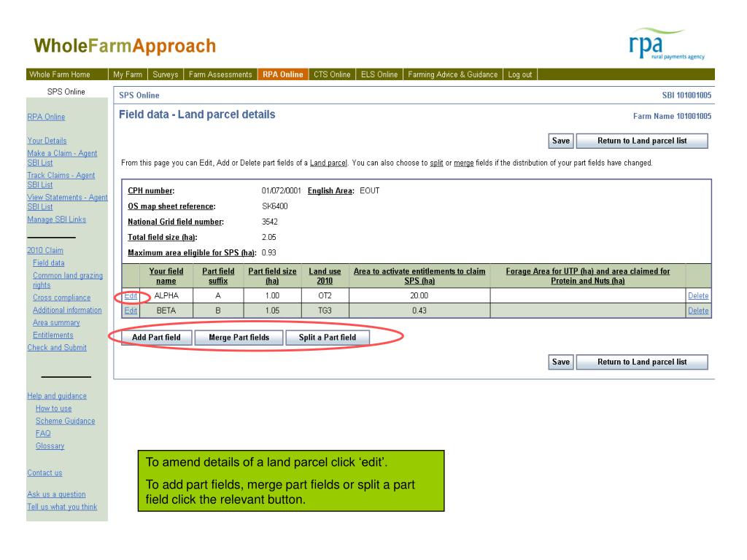747x560 pixels.
Task: Click the top Save button
Action: click(x=561, y=141)
